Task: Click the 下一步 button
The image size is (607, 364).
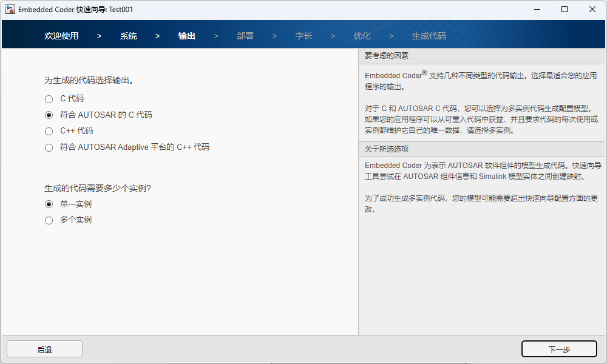Action: coord(559,349)
